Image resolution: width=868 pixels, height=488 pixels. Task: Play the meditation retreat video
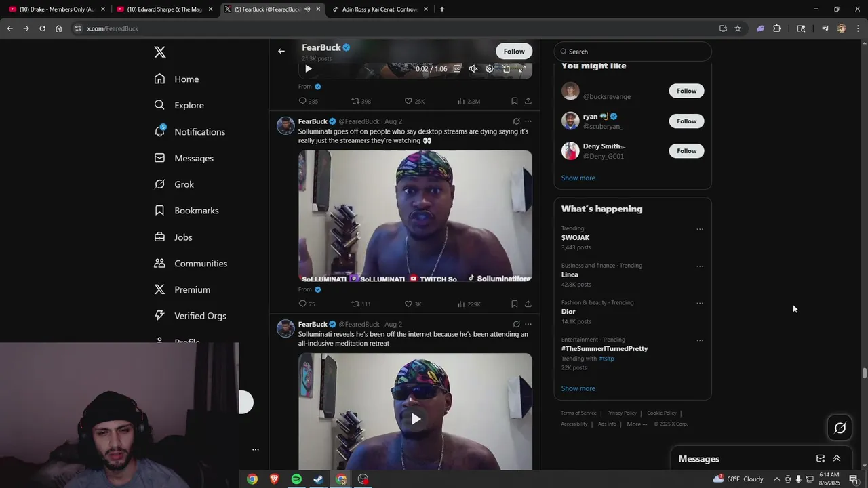[x=416, y=419]
